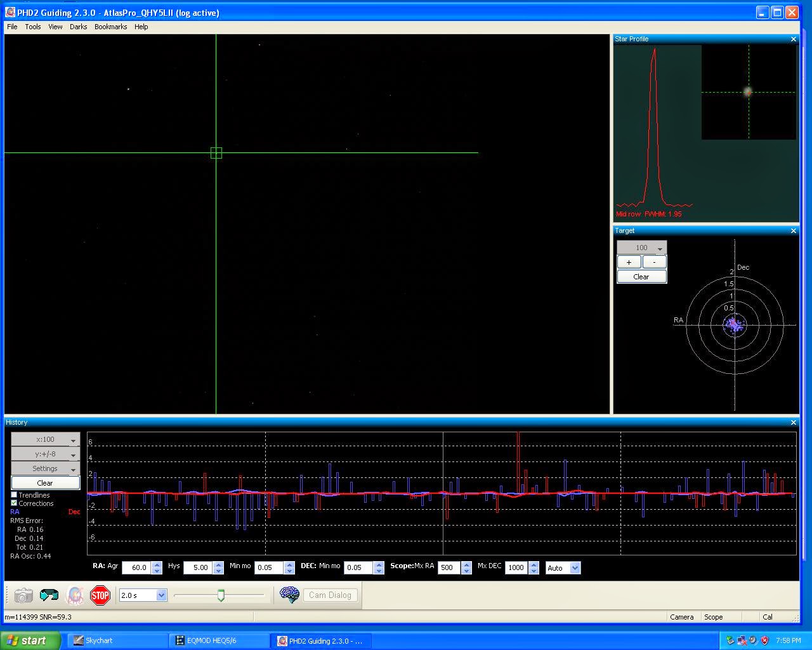Open the exposure time 2.0 s dropdown
Viewport: 812px width, 650px height.
pos(161,595)
